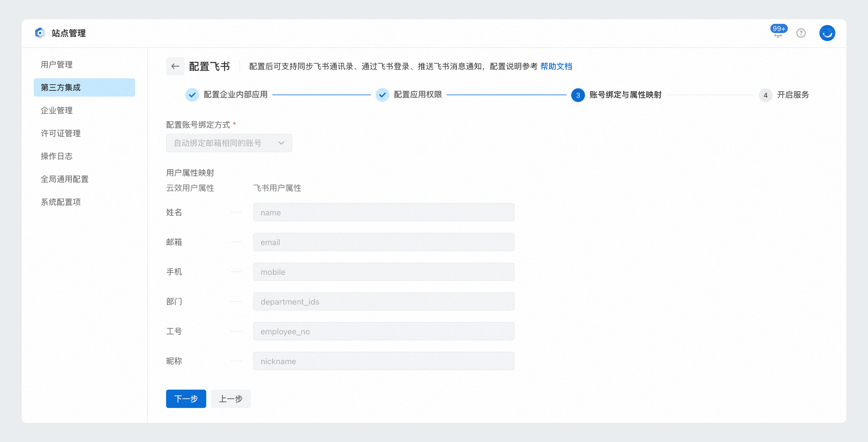
Task: Click the 姓名 name input field
Action: (x=383, y=212)
